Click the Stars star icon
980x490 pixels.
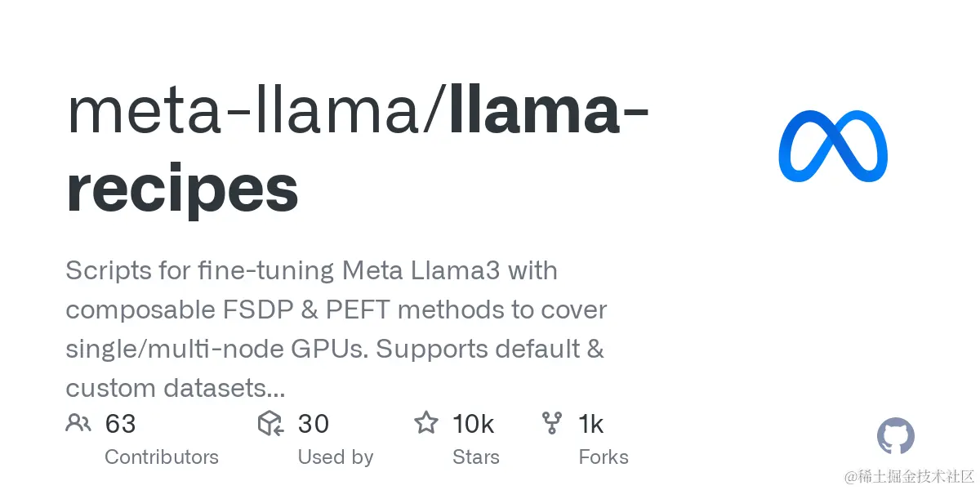(x=425, y=422)
